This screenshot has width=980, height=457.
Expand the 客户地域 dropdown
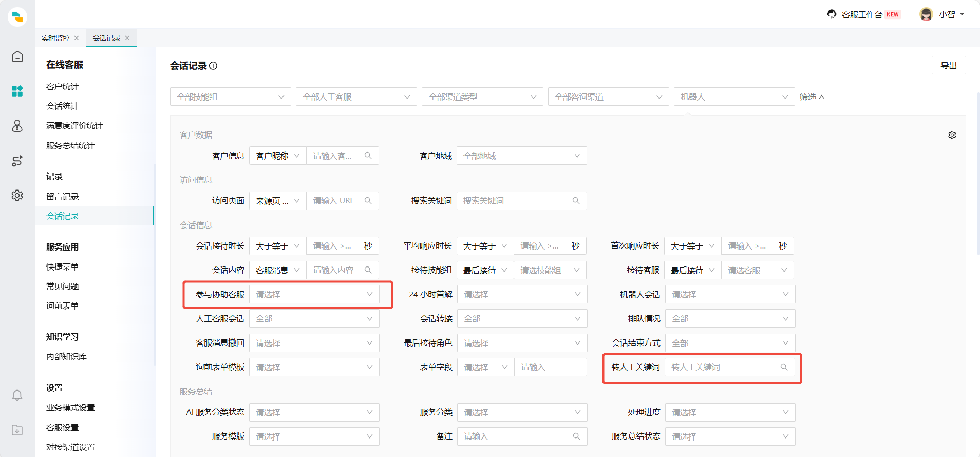click(521, 156)
